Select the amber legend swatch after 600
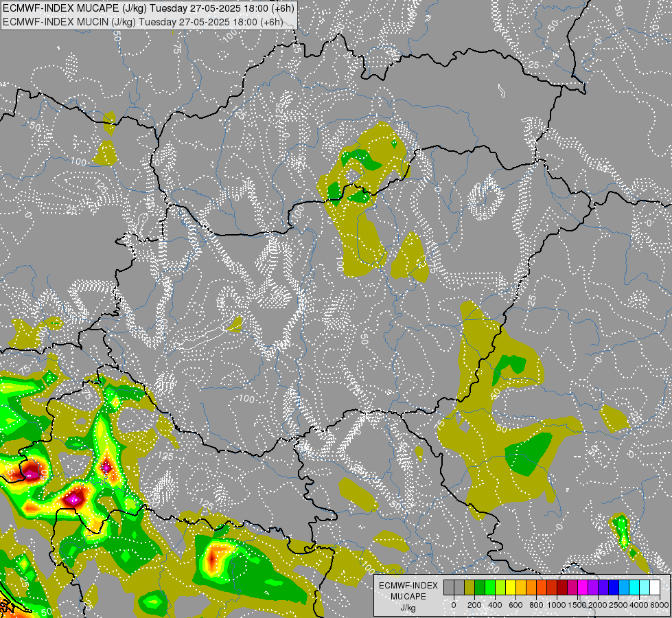Screen dimensions: 672x618 (521, 588)
